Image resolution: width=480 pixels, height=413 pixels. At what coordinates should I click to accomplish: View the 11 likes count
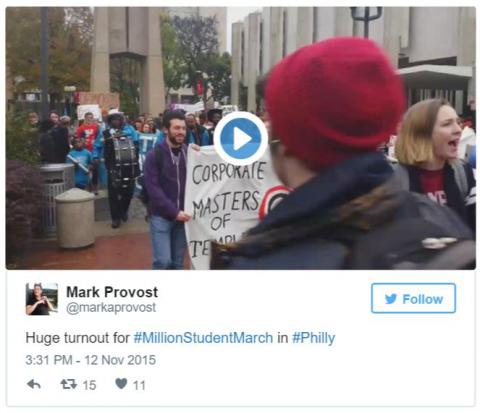pos(139,385)
